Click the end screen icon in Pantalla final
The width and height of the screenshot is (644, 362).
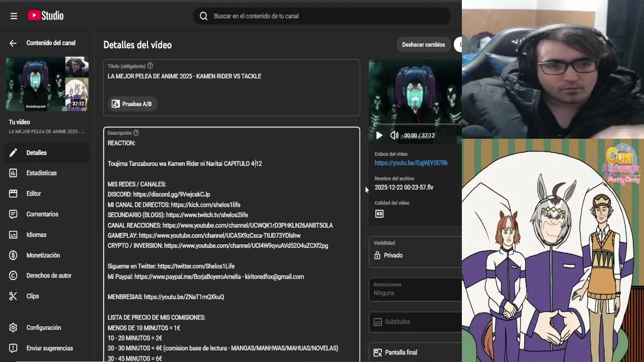click(377, 352)
